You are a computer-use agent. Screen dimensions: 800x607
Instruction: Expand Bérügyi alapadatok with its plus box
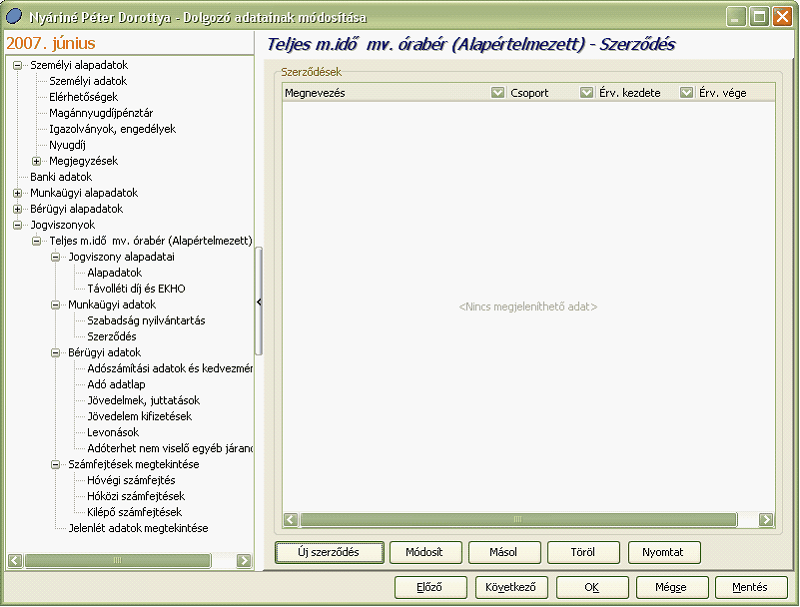17,209
